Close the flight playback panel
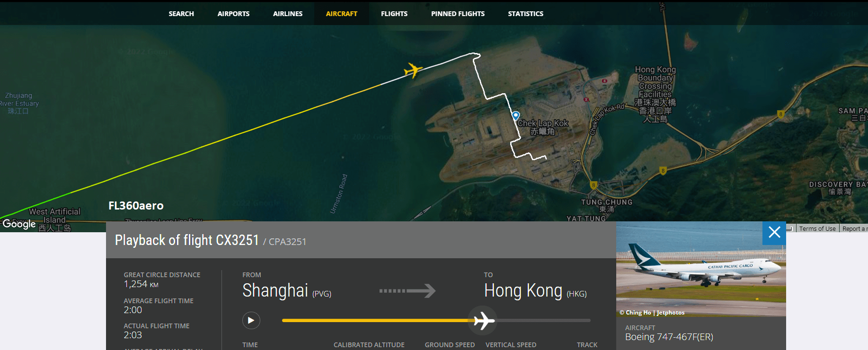Image resolution: width=868 pixels, height=350 pixels. coord(774,233)
